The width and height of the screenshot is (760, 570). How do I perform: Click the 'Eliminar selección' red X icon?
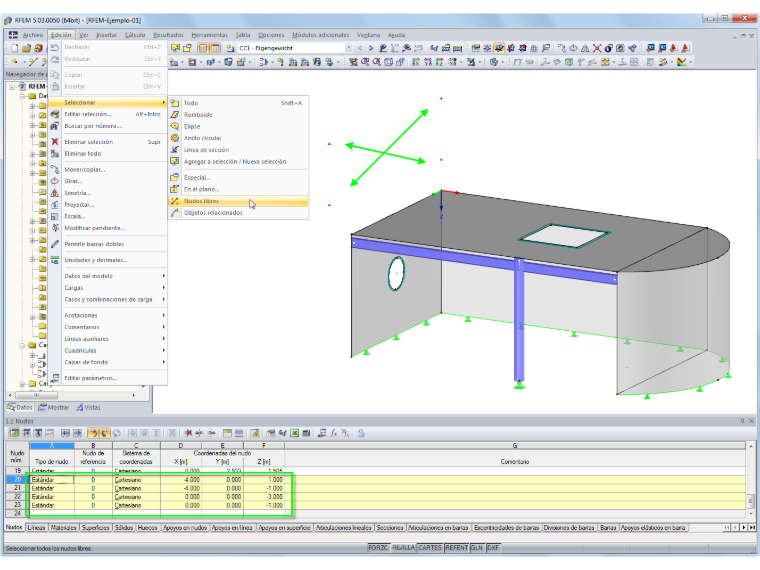(55, 142)
